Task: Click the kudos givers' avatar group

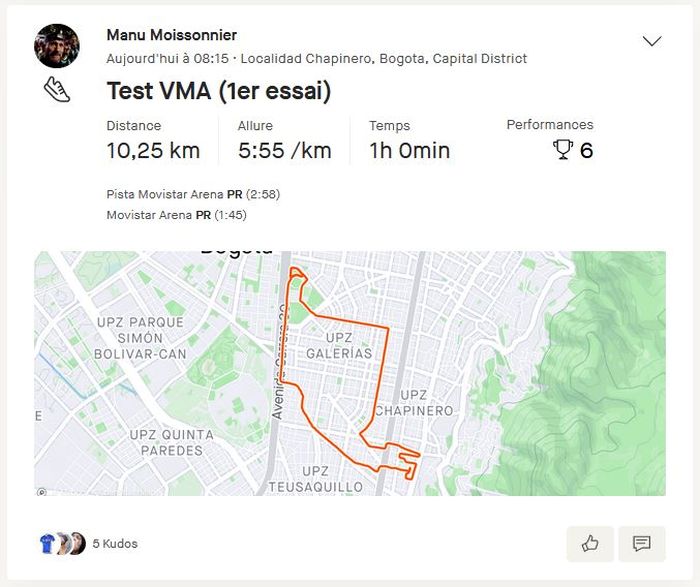Action: point(61,544)
